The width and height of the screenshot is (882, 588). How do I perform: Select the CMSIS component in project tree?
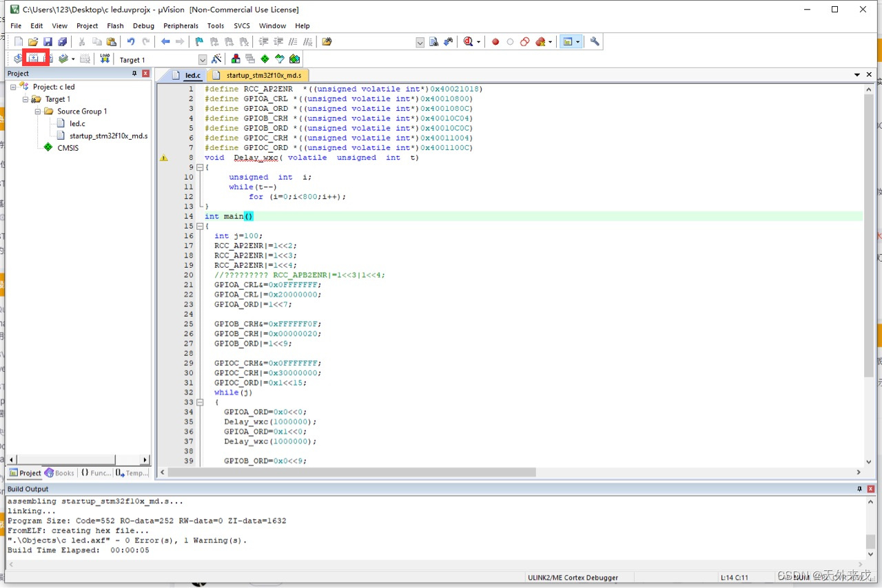(68, 148)
